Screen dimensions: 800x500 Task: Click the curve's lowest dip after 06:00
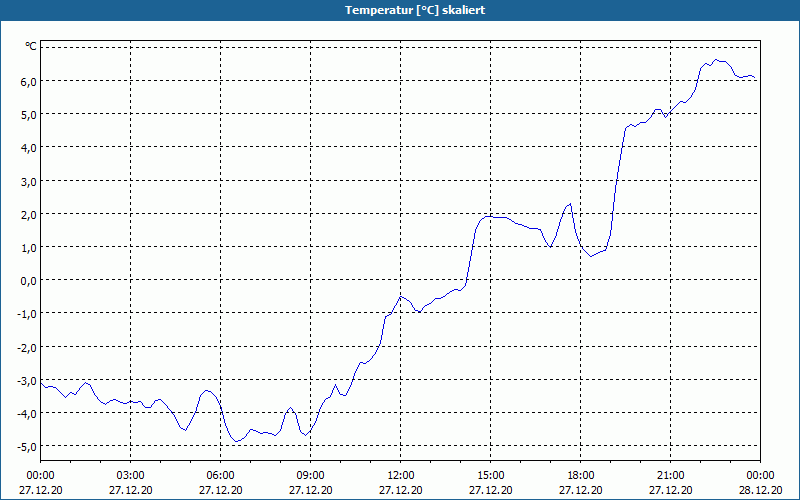pyautogui.click(x=237, y=441)
